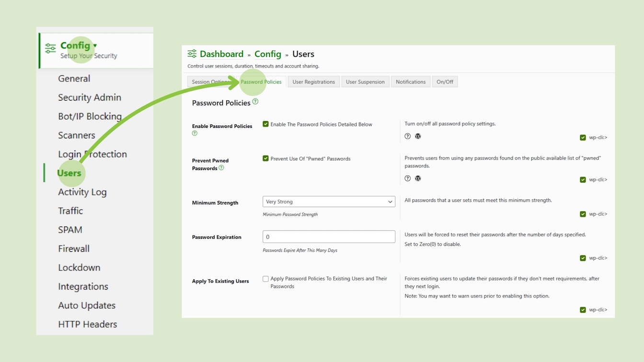This screenshot has width=644, height=362.
Task: Click the help icon below the Enable Password Policies label
Action: click(x=195, y=133)
